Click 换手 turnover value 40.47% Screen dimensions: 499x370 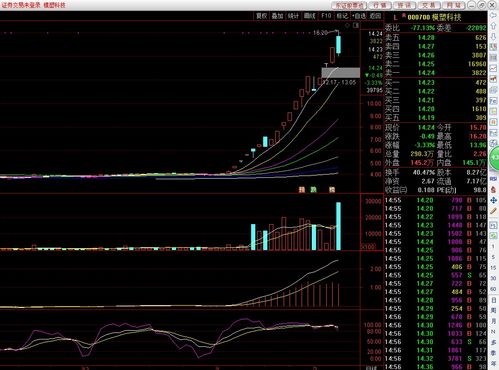[x=424, y=172]
